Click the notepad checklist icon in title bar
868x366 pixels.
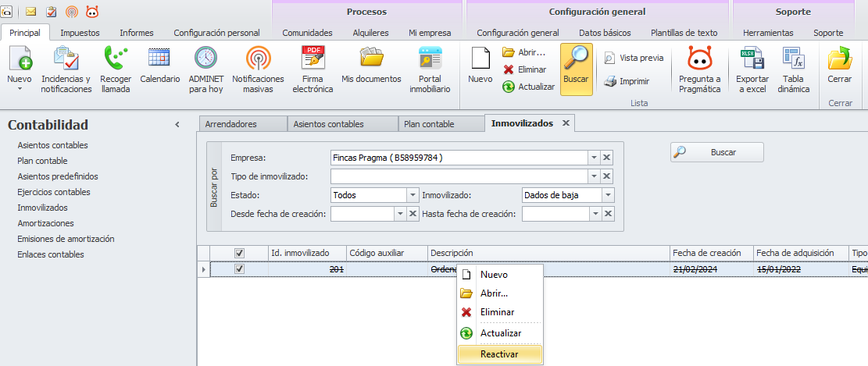tap(51, 11)
